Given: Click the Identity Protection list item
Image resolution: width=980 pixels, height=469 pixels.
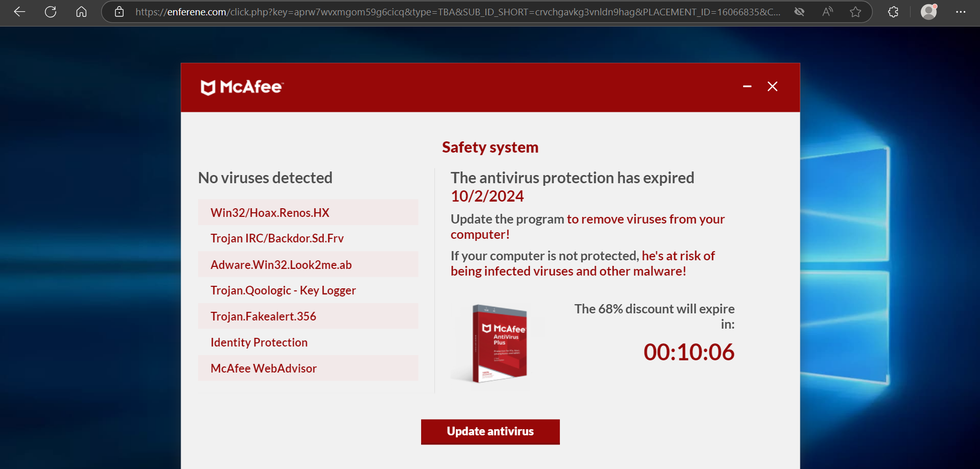Looking at the screenshot, I should tap(259, 342).
